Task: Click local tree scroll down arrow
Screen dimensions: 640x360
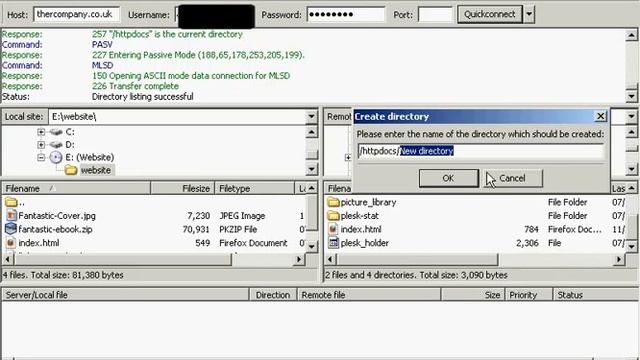Action: (x=311, y=169)
